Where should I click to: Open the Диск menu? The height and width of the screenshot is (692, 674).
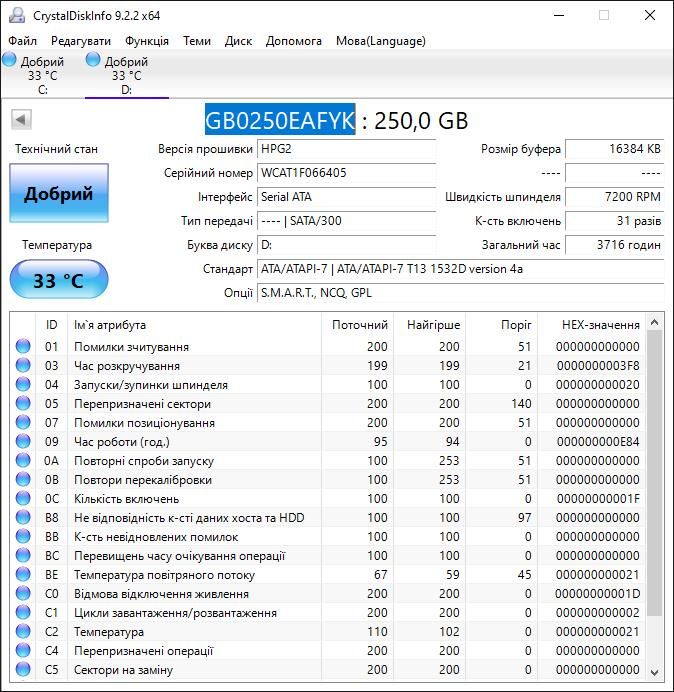(238, 41)
